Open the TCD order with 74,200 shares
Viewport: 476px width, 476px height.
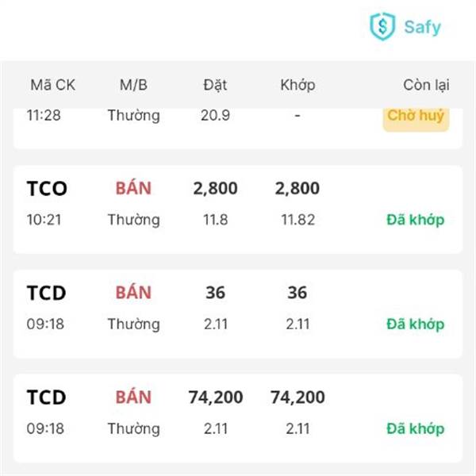click(x=238, y=418)
